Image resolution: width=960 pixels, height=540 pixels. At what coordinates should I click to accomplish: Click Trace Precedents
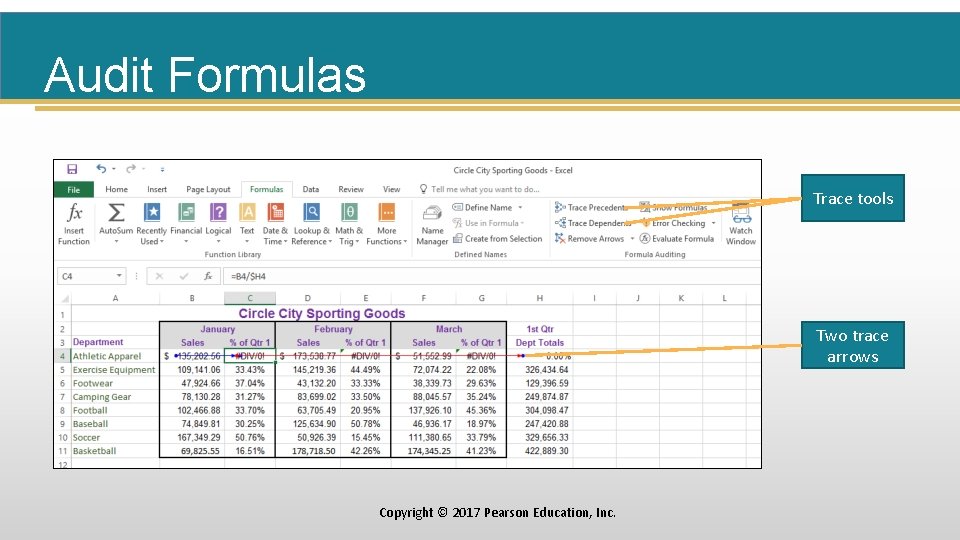coord(591,208)
